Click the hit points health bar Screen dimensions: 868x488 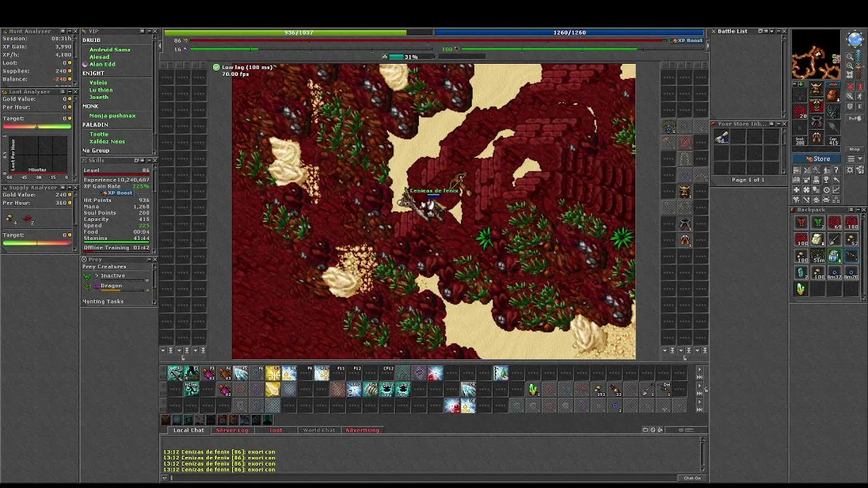click(298, 32)
